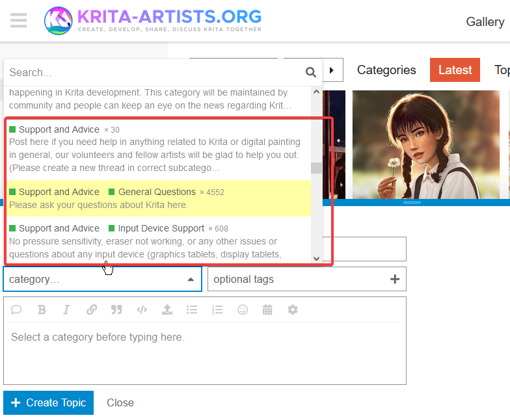Open the hamburger sidebar menu
This screenshot has height=420, width=510.
coord(18,20)
